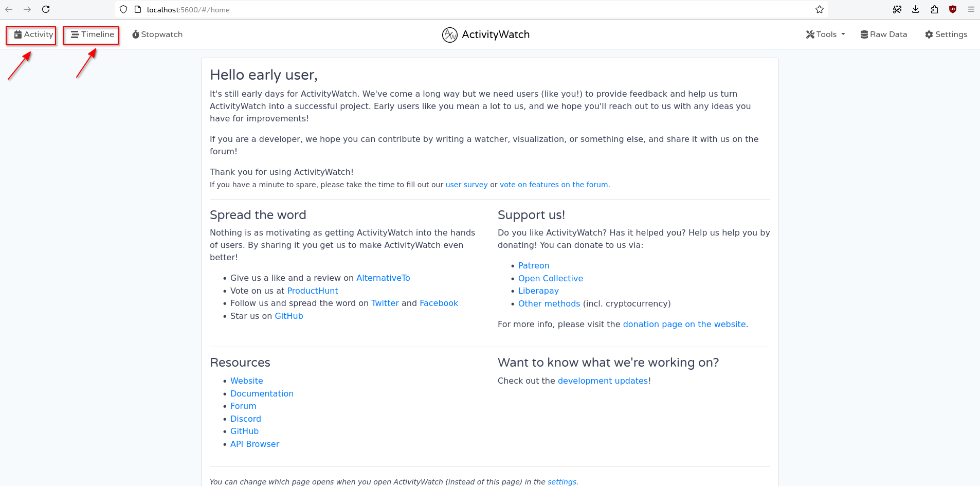Open Settings from the navbar
The width and height of the screenshot is (980, 486).
[946, 34]
